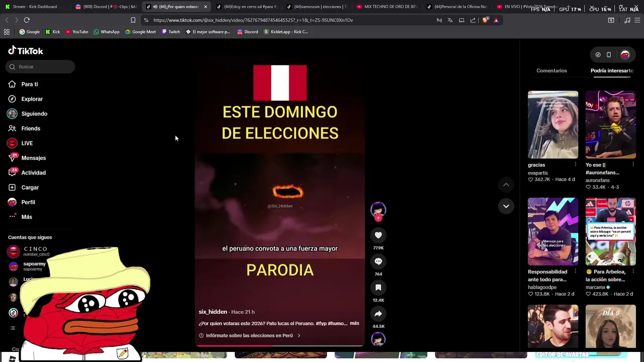The width and height of the screenshot is (644, 362).
Task: Open the browser music note media icon
Action: coord(627,20)
